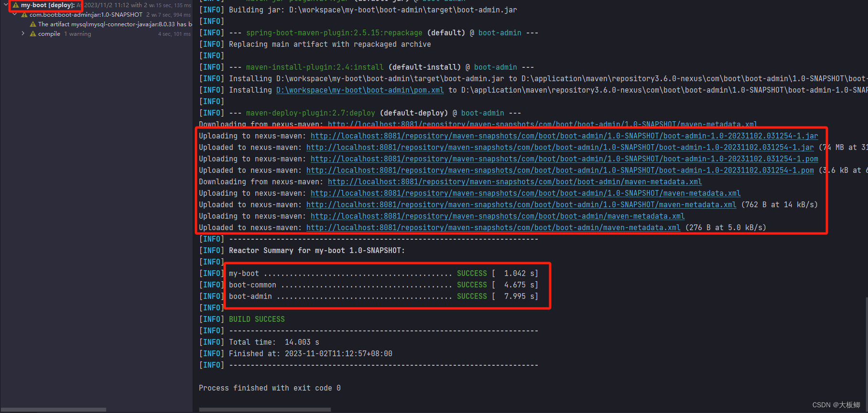The height and width of the screenshot is (413, 868).
Task: Click the 'Total time: 14.003 s' line
Action: click(x=274, y=342)
